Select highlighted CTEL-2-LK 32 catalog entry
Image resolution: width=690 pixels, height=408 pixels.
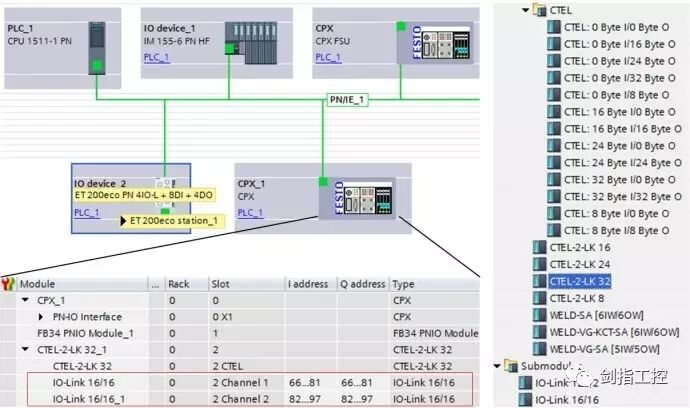[x=580, y=281]
